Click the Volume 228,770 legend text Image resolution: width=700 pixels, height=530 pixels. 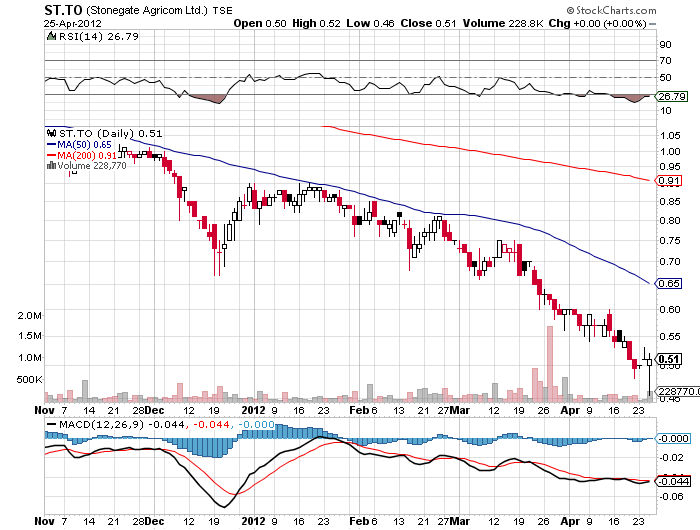pyautogui.click(x=92, y=166)
